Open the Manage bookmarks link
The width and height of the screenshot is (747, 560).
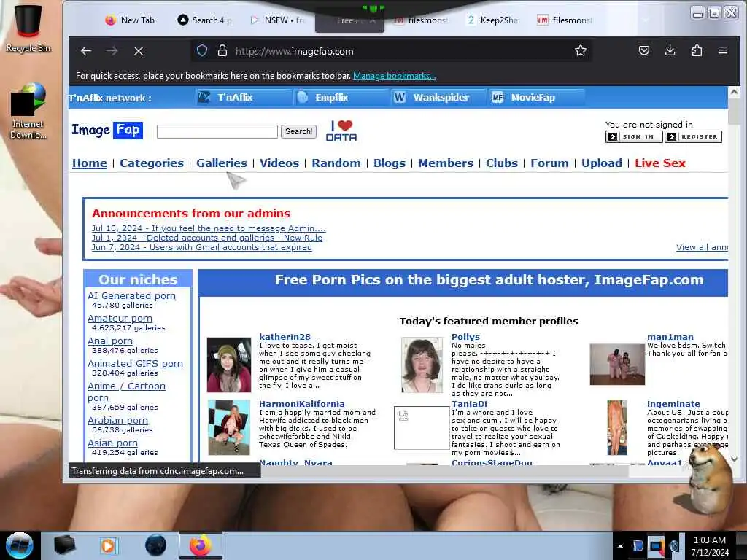click(394, 76)
